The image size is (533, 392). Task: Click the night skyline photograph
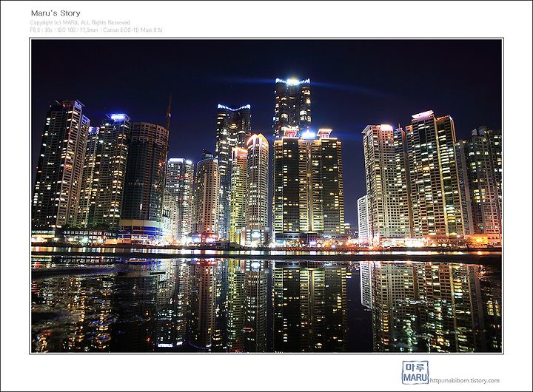(266, 196)
